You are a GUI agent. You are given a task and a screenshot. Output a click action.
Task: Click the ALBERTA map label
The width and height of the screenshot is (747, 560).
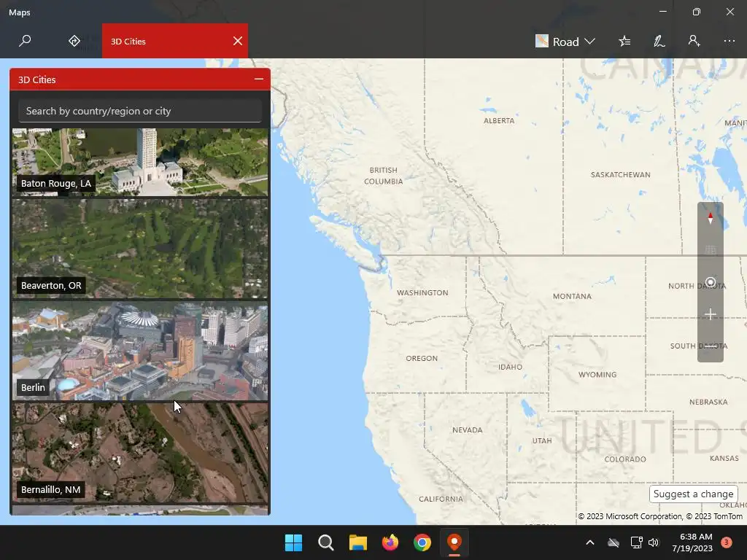click(x=499, y=121)
